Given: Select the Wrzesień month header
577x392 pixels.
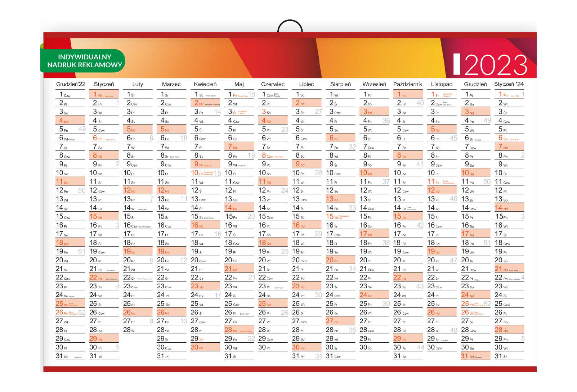Looking at the screenshot, I should coord(374,84).
